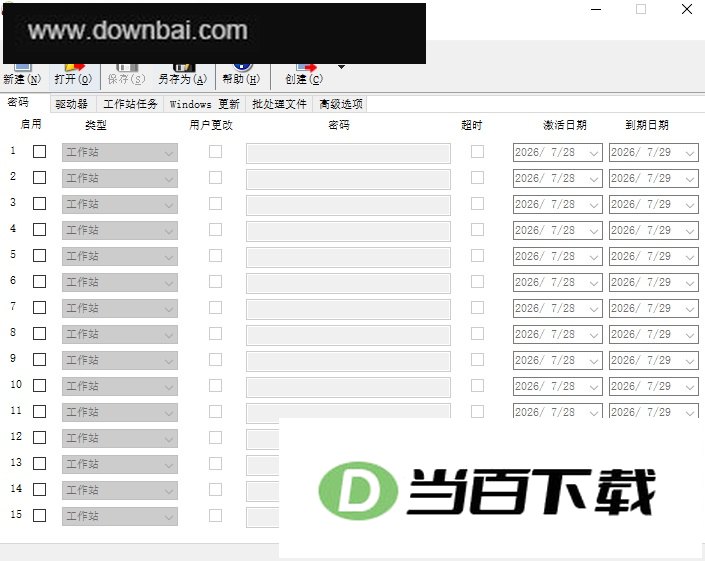Open row 10 expiry date dropdown

coord(690,387)
